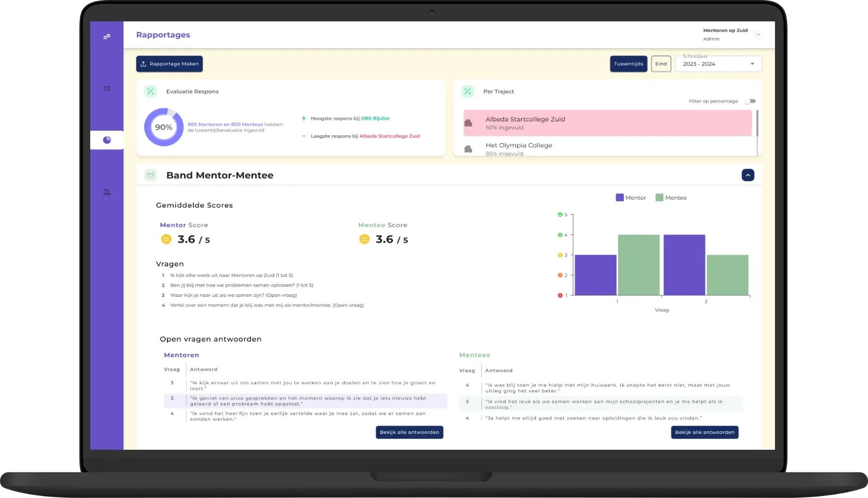
Task: Select the Eind evaluation option
Action: pyautogui.click(x=661, y=64)
